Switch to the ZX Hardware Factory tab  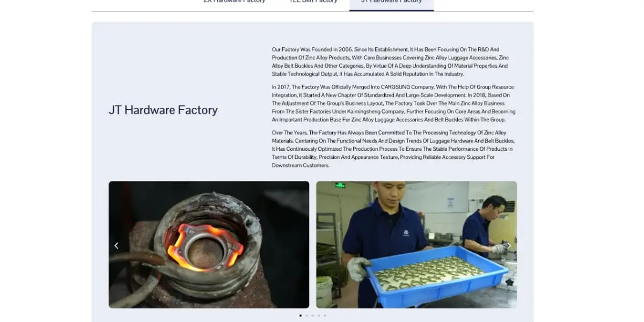(234, 2)
